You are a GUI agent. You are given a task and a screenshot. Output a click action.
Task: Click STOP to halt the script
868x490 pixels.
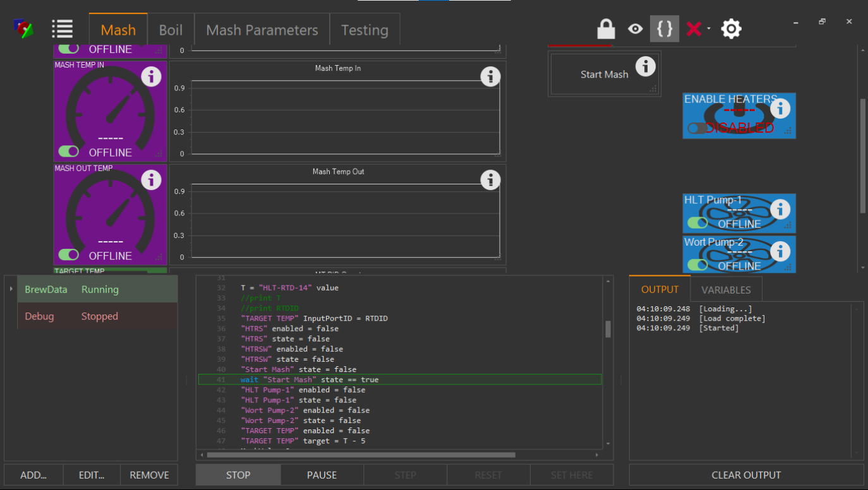(x=238, y=475)
